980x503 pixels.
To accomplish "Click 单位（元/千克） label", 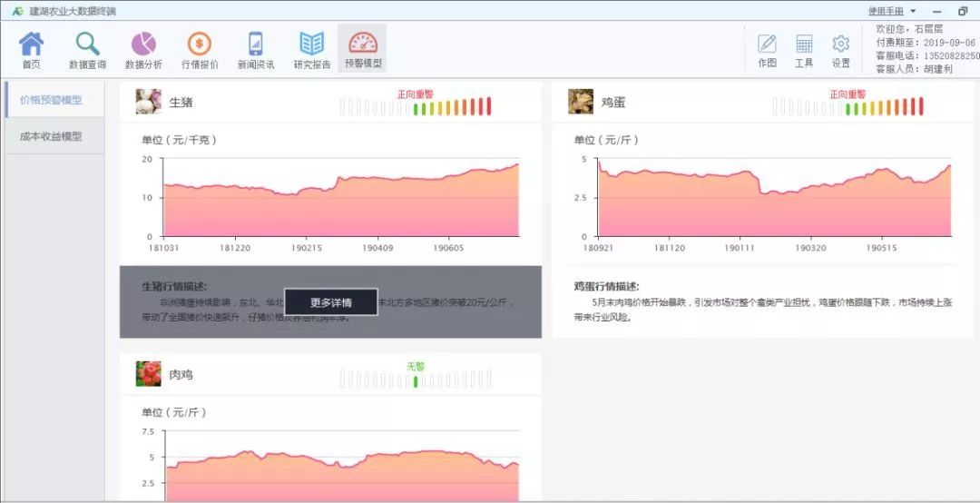I will point(180,140).
